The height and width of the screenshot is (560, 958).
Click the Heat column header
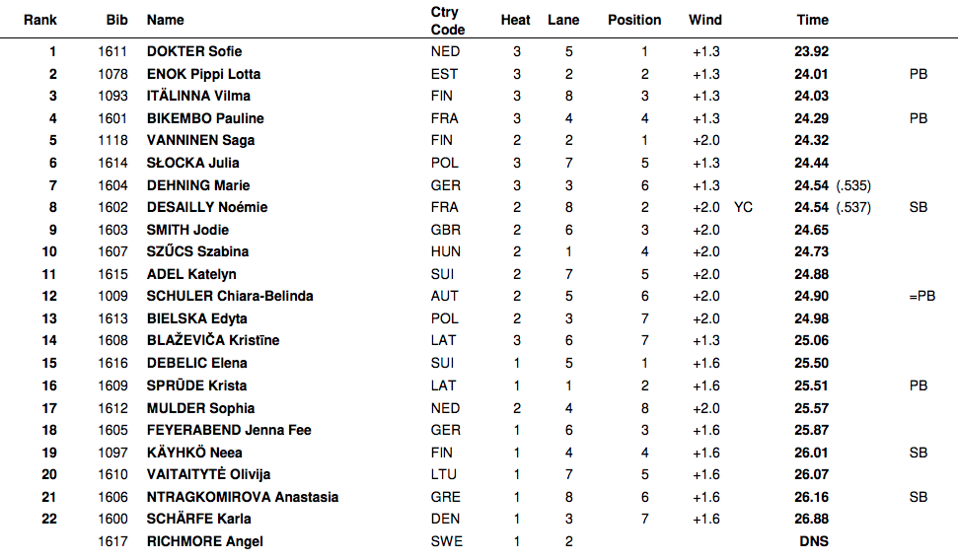pyautogui.click(x=516, y=20)
